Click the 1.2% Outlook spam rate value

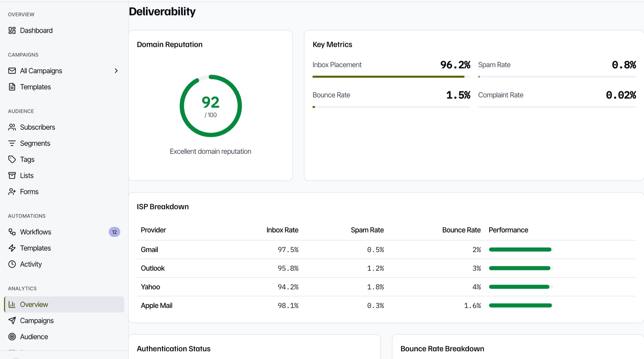[x=375, y=268]
